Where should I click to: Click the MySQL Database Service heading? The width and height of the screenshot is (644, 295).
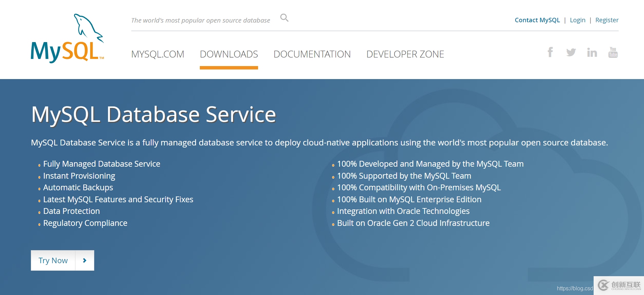pos(154,114)
